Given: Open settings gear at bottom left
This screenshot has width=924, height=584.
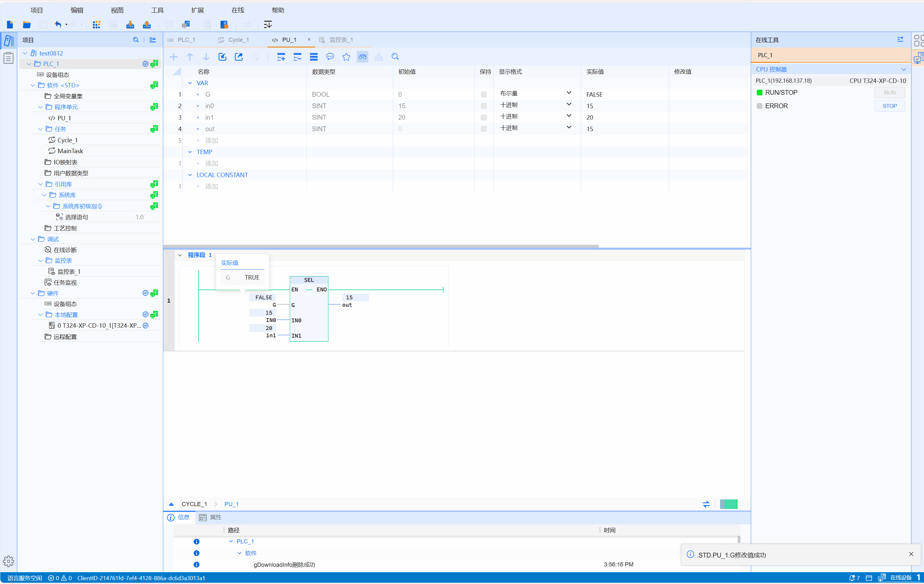Looking at the screenshot, I should [x=8, y=561].
